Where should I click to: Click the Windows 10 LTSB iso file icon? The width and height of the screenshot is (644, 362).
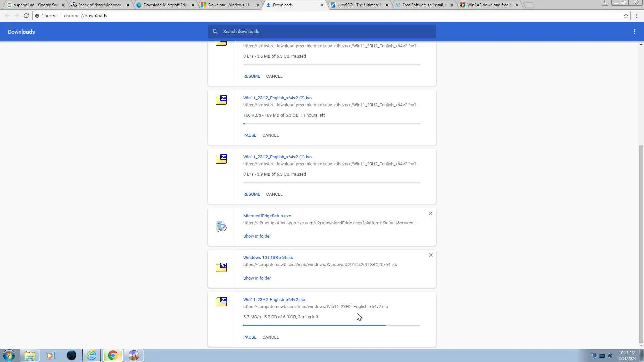221,267
